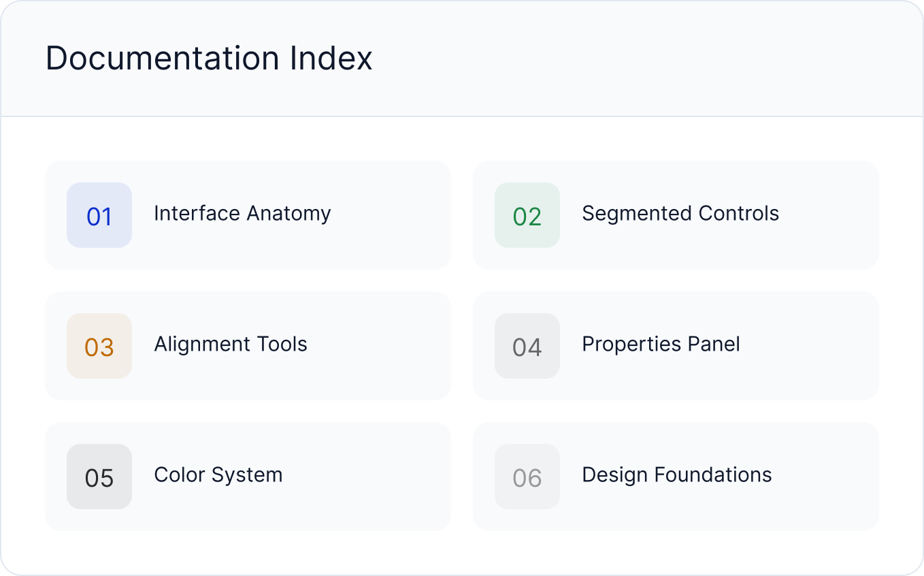Click the green 02 number badge
Screen dimensions: 924x576
pyautogui.click(x=527, y=215)
